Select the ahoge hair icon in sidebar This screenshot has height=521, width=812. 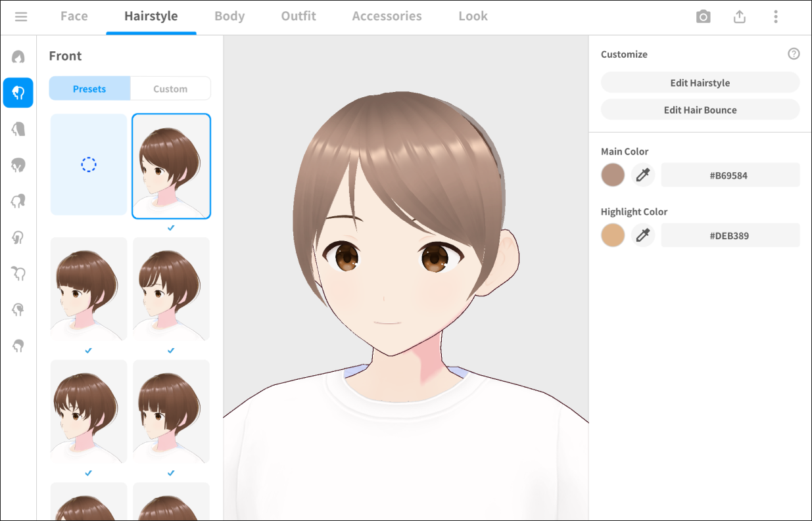(x=18, y=273)
